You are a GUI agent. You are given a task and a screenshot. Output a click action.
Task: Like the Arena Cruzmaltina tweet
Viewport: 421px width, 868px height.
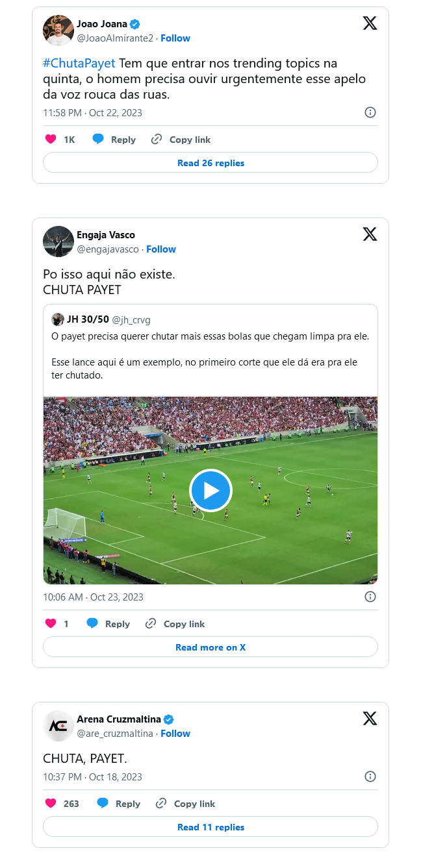coord(51,804)
